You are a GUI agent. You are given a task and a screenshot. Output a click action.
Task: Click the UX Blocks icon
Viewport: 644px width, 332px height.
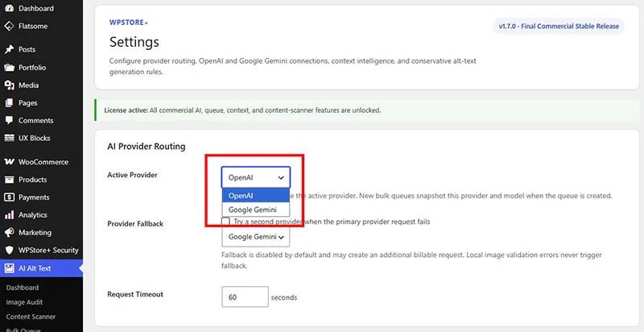(x=9, y=138)
